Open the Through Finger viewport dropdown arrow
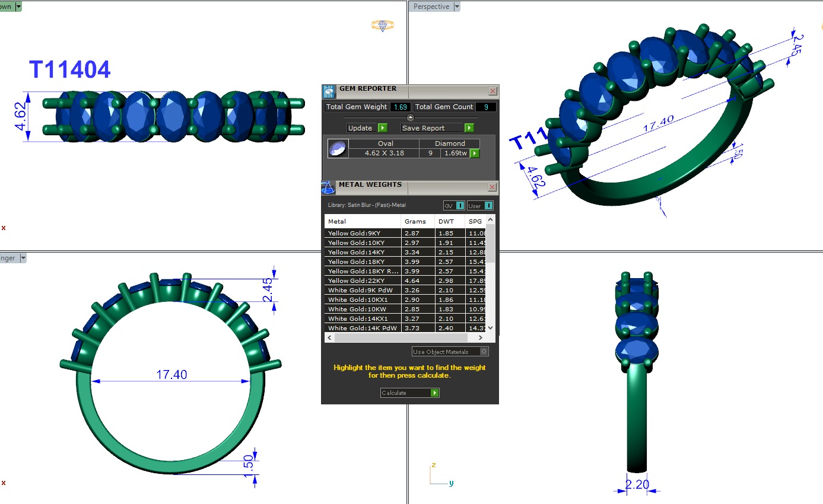 (x=23, y=258)
